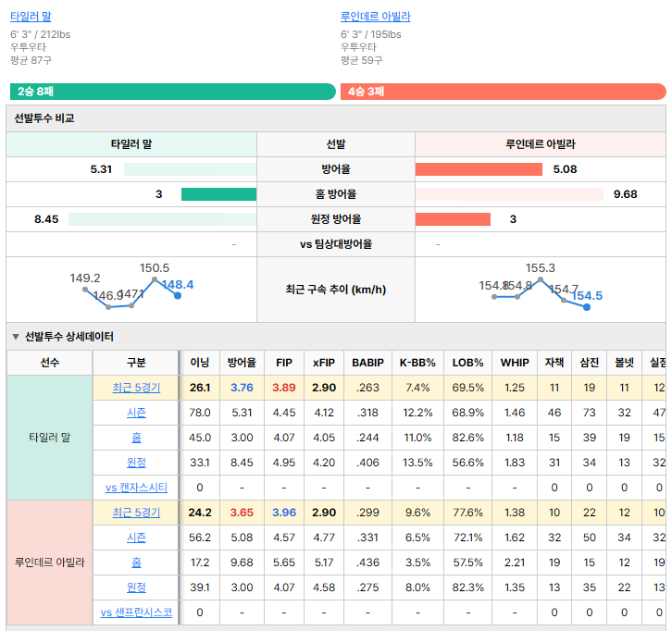Click the red 원정 방어율 bar valued 3
The width and height of the screenshot is (672, 631).
pyautogui.click(x=453, y=219)
